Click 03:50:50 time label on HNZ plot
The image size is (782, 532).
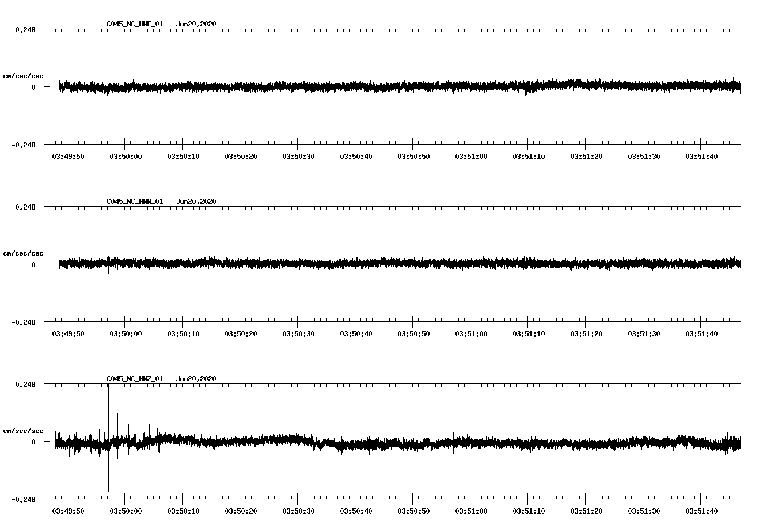(413, 511)
